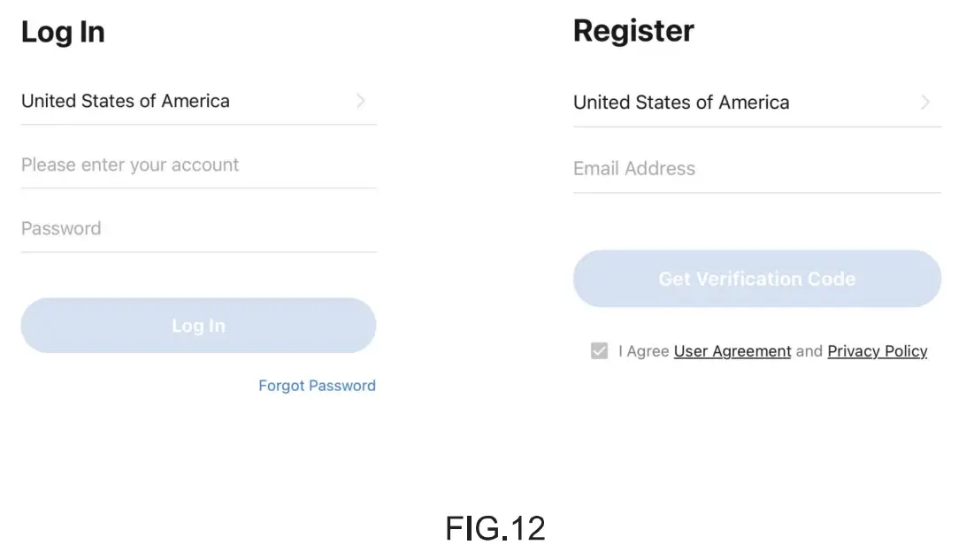Screen dimensions: 974x560
Task: Click the underline below the Email Address field
Action: 756,193
